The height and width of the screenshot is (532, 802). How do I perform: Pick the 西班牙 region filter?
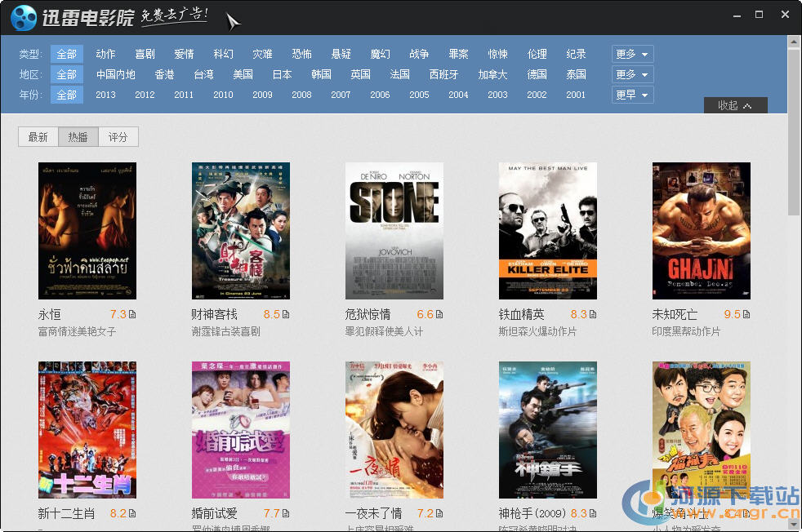click(443, 74)
